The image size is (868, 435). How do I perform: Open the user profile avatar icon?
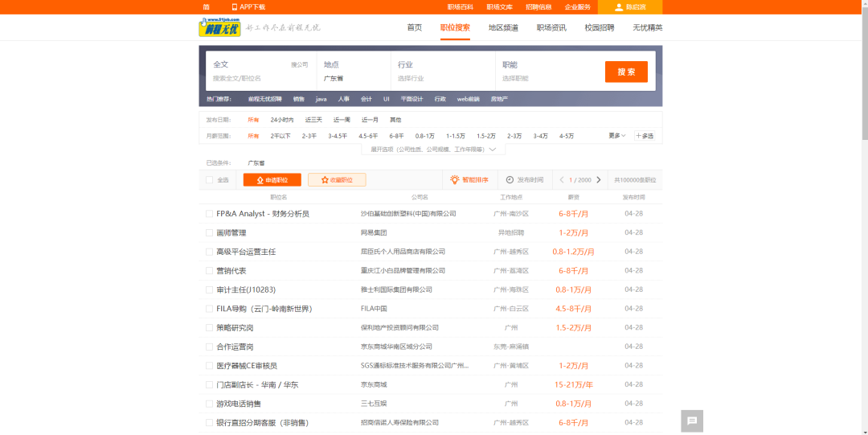pos(618,7)
